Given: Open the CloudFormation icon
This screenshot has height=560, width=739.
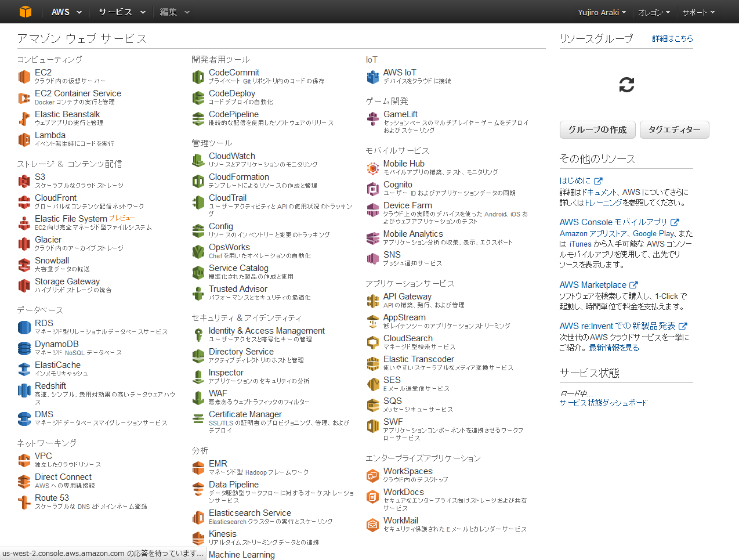Looking at the screenshot, I should (198, 181).
